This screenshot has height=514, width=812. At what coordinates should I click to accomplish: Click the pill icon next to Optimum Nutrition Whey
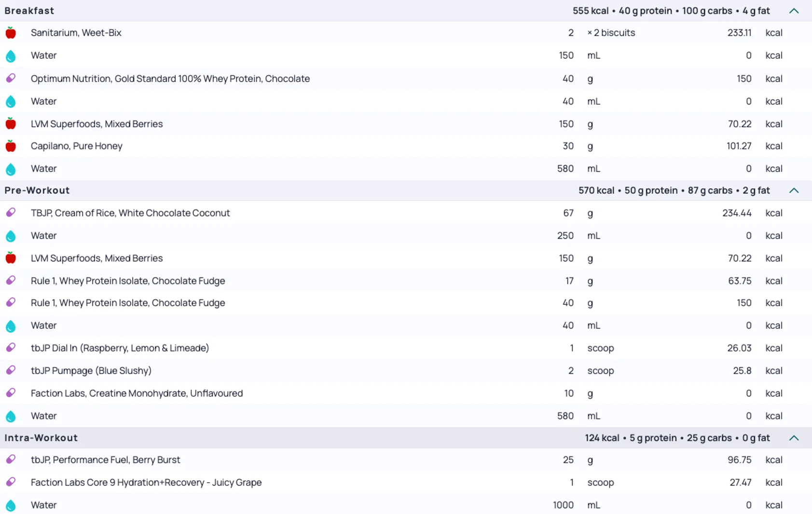pos(11,78)
